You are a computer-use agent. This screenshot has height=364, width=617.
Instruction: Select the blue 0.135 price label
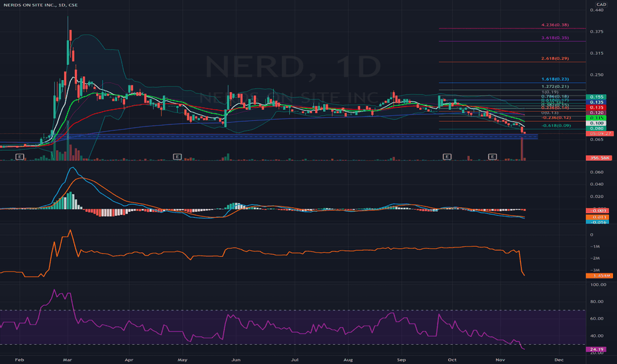coord(596,102)
